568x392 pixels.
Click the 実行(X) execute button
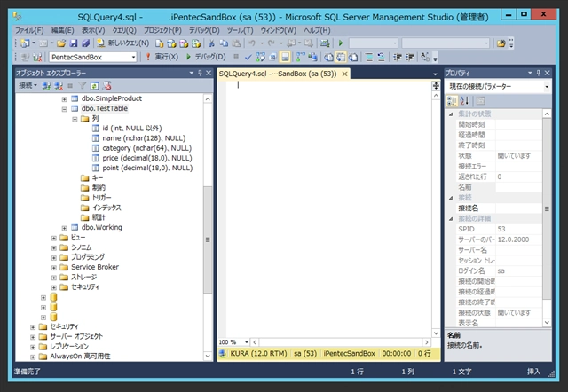click(162, 57)
